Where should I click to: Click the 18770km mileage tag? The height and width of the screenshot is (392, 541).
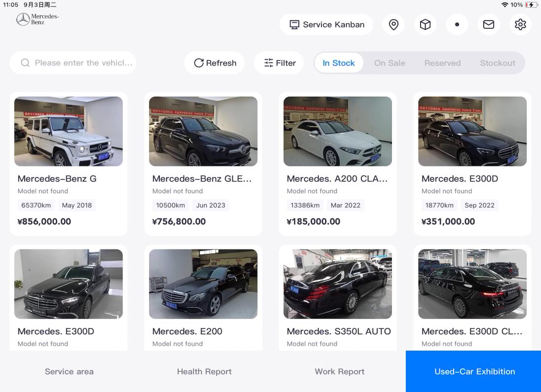point(439,205)
